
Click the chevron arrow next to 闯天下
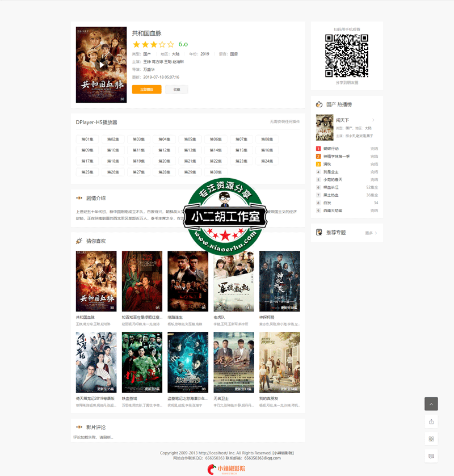(x=373, y=120)
